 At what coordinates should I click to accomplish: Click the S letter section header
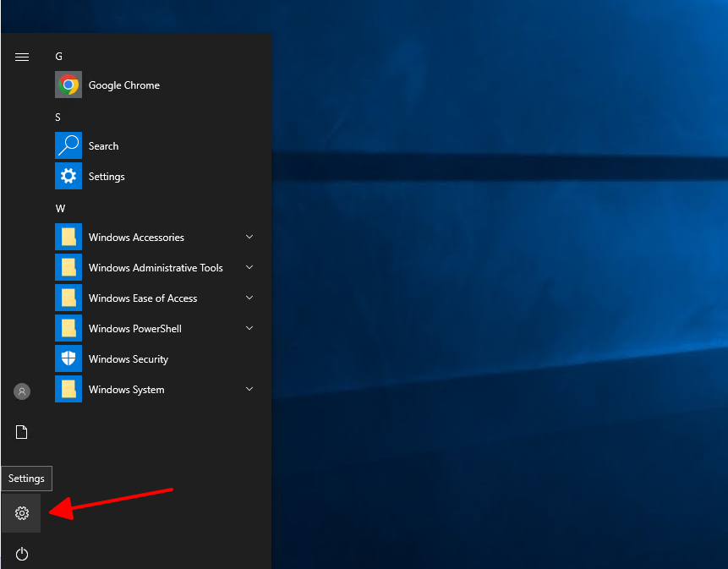click(58, 118)
